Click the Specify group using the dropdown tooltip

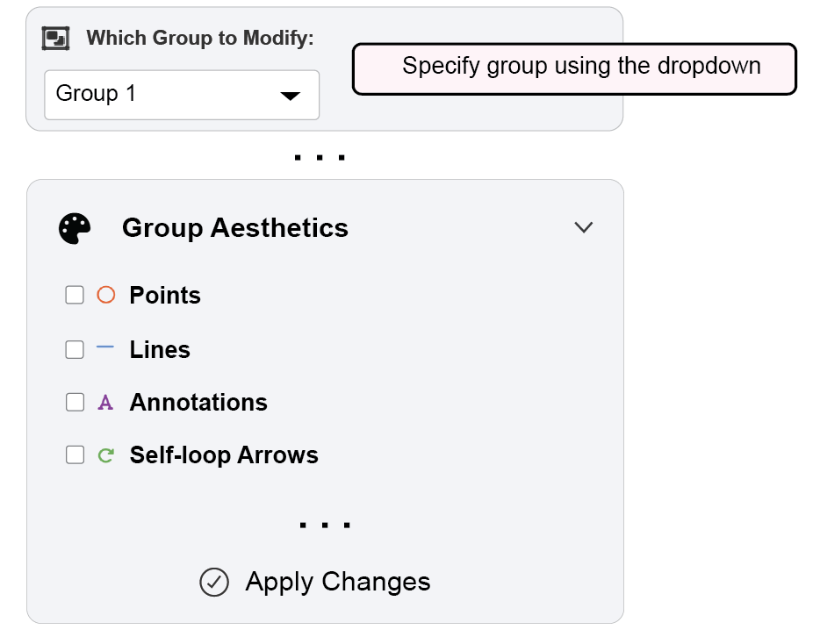point(574,68)
